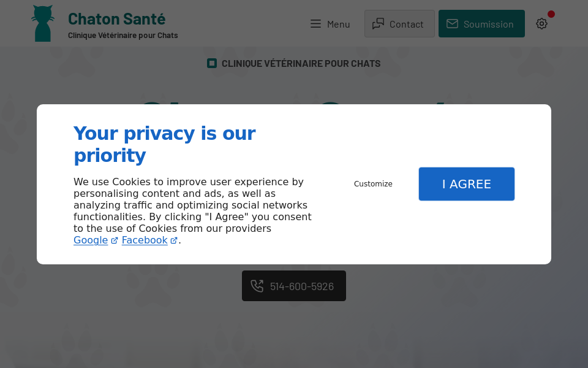
Task: Click the external-link icon after Facebook
Action: tap(174, 240)
